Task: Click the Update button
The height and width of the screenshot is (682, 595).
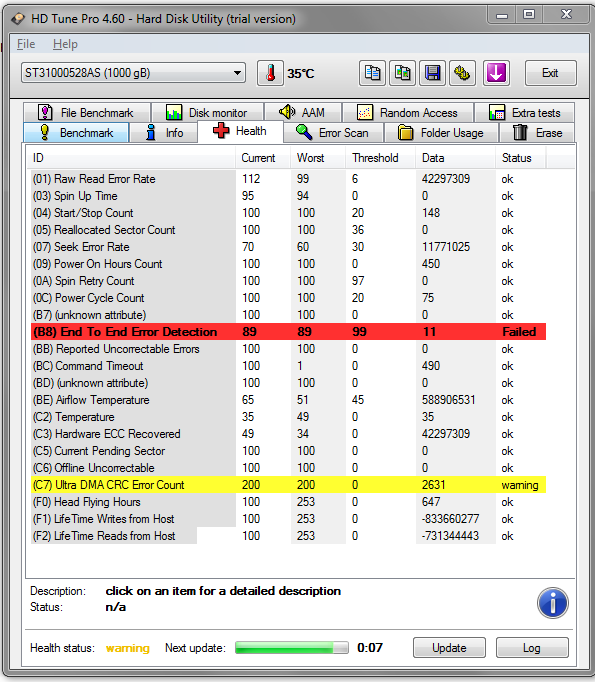Action: [x=449, y=648]
